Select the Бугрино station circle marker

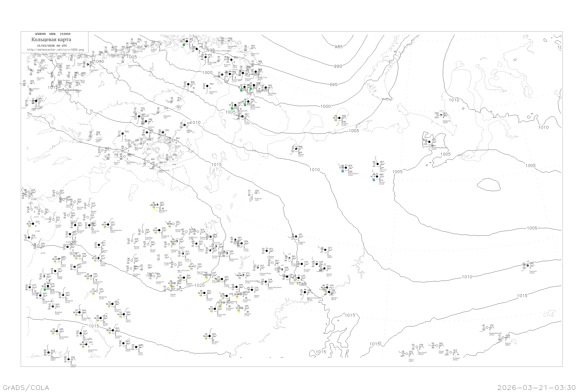(x=339, y=118)
